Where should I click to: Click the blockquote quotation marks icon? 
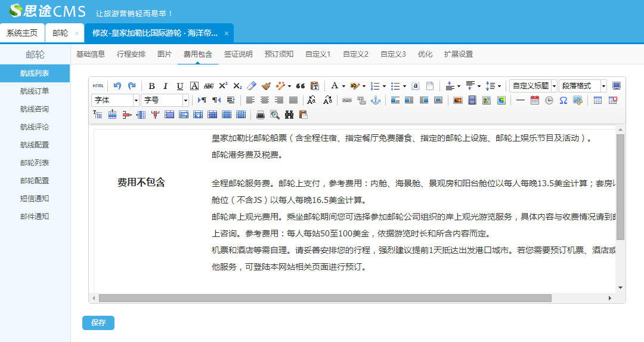point(301,86)
